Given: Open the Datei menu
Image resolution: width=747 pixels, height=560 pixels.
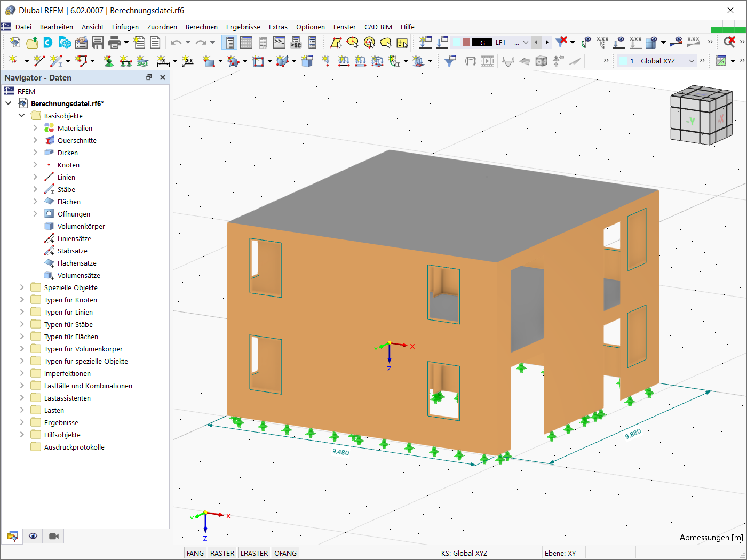Looking at the screenshot, I should tap(23, 27).
